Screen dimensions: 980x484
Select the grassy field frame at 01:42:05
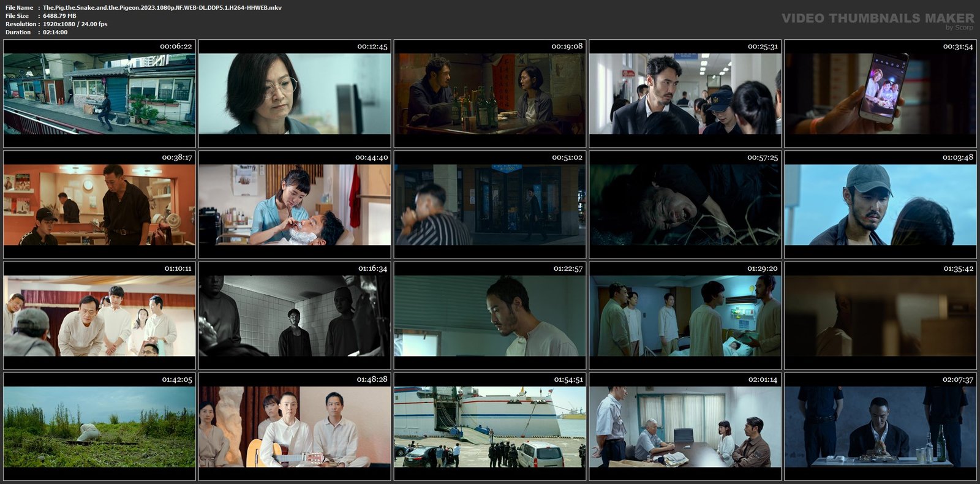click(99, 426)
